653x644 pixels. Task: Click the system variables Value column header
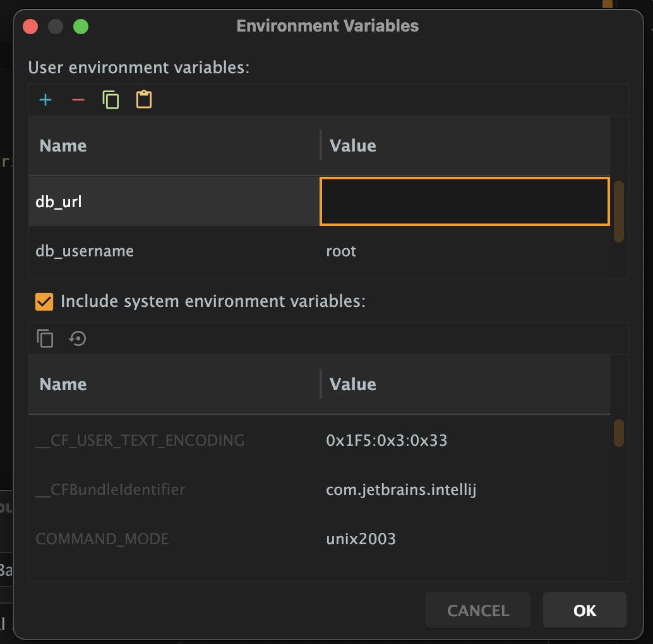click(465, 385)
